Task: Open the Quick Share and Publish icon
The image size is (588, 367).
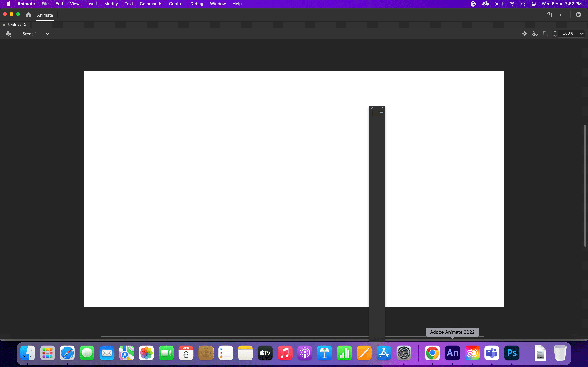Action: [549, 15]
